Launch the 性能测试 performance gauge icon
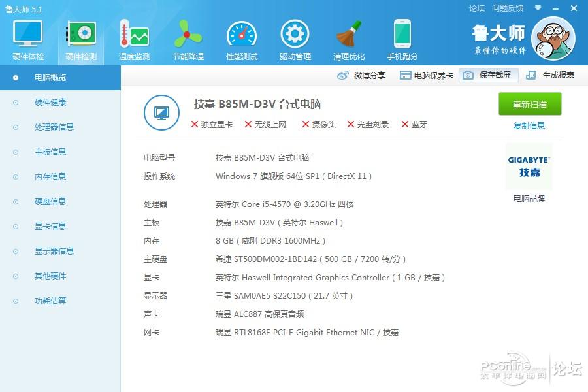The width and height of the screenshot is (588, 392). pos(242,35)
